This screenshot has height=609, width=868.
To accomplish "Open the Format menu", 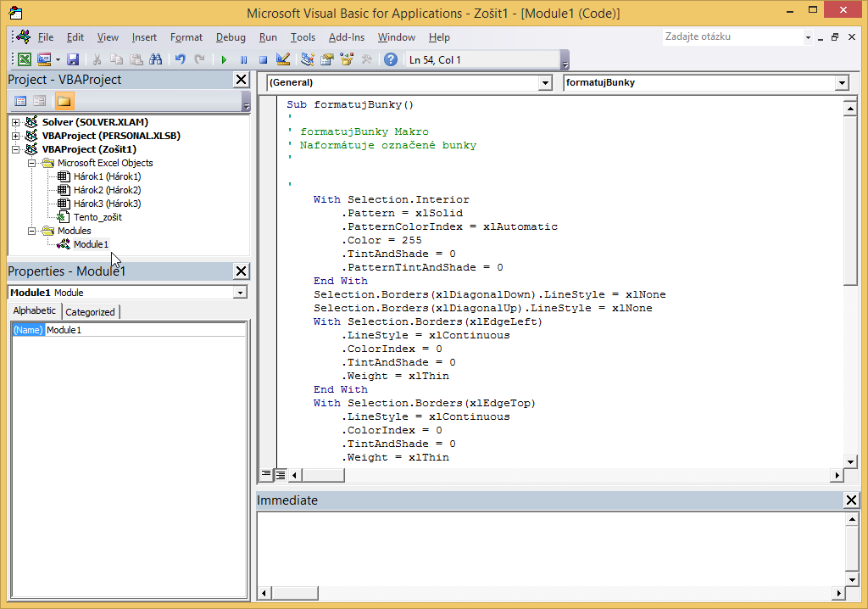I will click(186, 37).
